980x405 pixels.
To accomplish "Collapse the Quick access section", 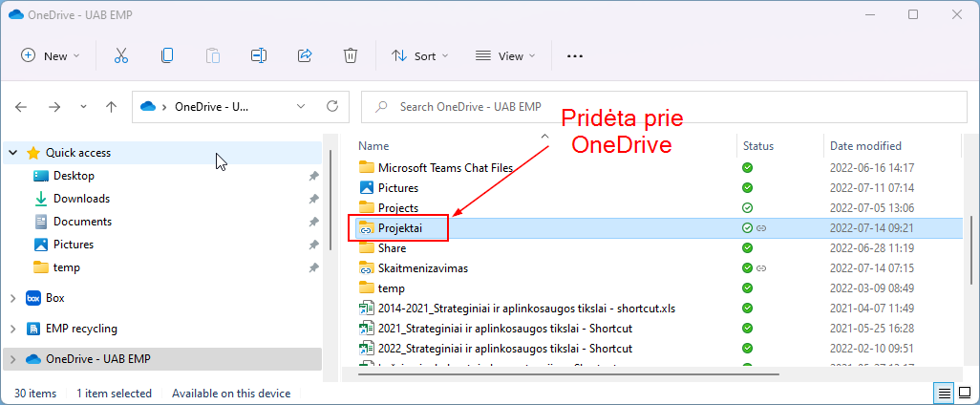I will 13,153.
